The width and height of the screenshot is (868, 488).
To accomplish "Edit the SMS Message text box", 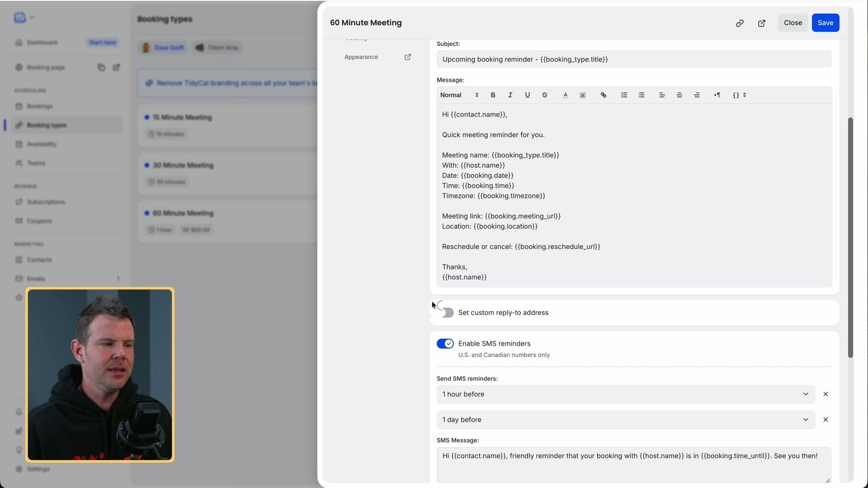I will pyautogui.click(x=634, y=465).
